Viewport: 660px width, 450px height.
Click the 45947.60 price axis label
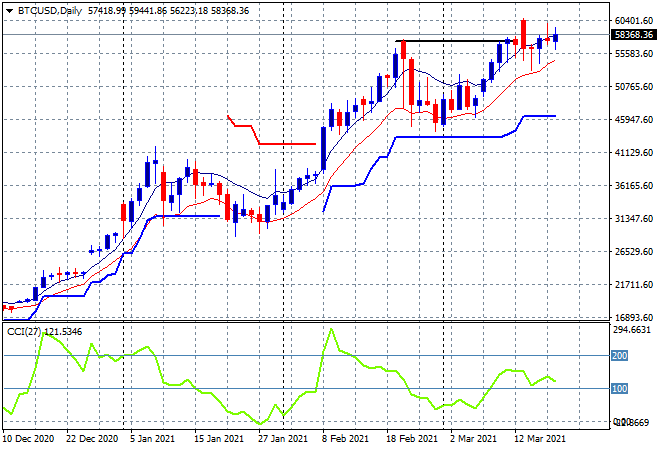[x=633, y=120]
